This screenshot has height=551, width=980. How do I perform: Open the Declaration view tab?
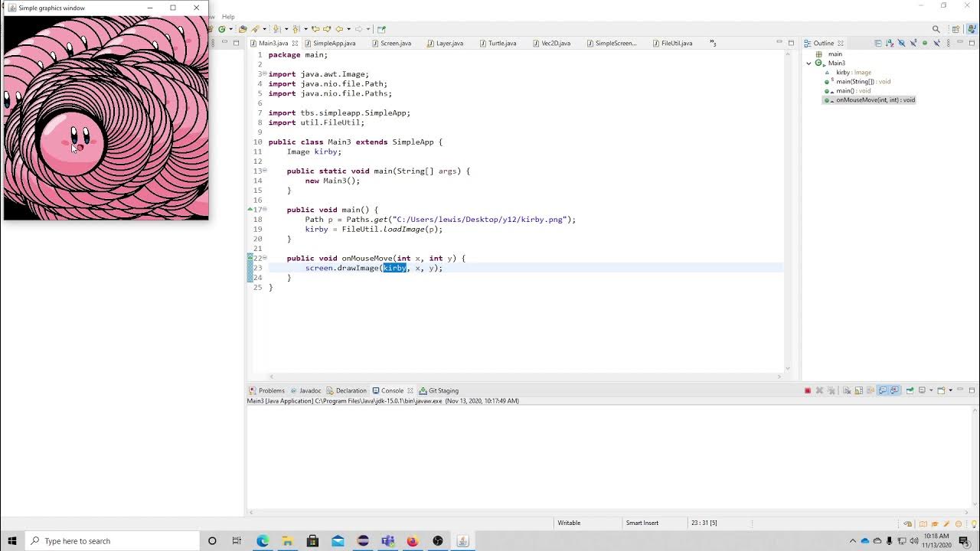click(346, 390)
